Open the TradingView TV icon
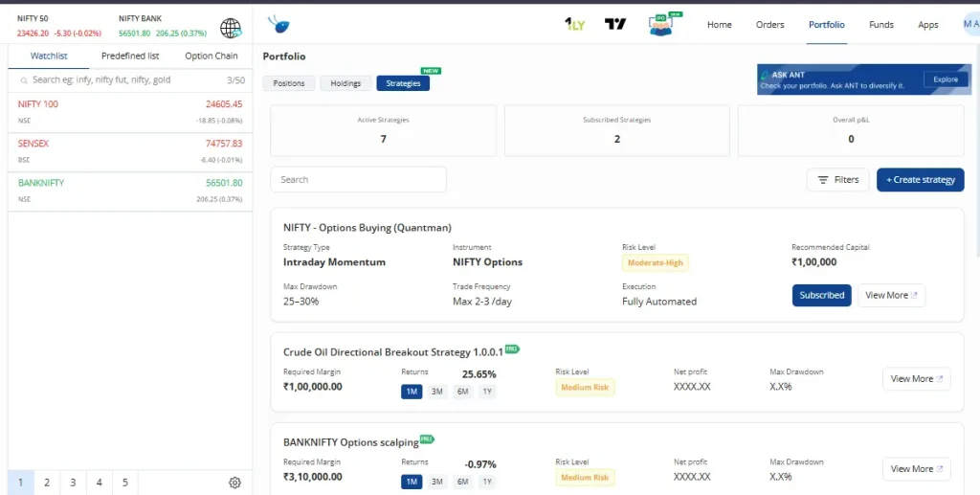The width and height of the screenshot is (980, 495). point(615,24)
